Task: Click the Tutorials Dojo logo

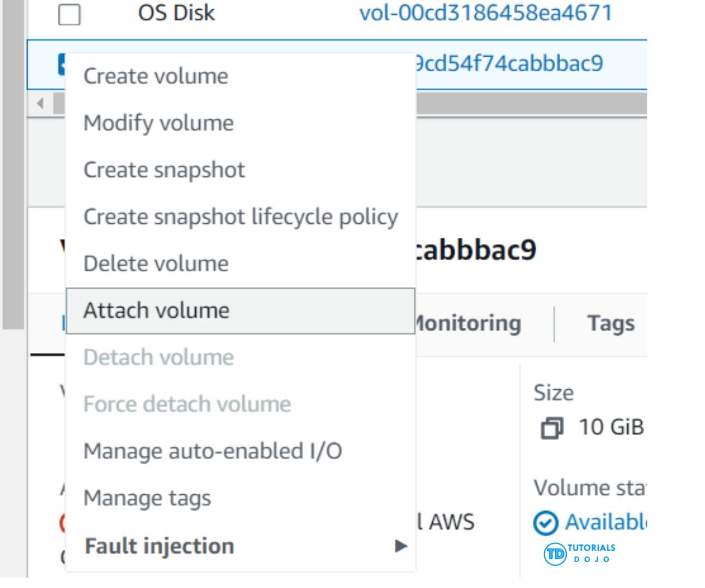Action: pos(579,554)
